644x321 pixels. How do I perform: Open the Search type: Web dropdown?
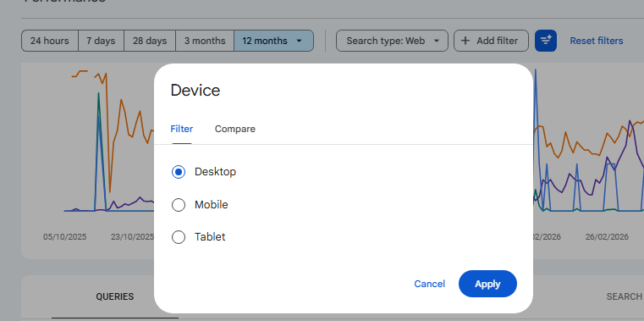(x=392, y=41)
